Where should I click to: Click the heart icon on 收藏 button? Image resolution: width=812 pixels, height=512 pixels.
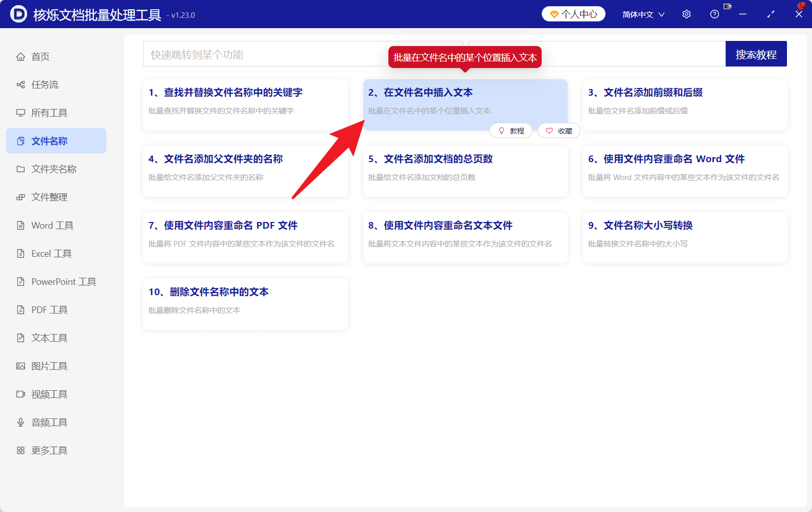coord(549,131)
